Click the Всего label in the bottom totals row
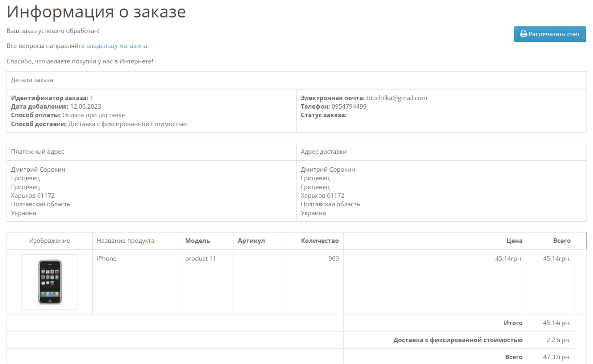Image resolution: width=593 pixels, height=364 pixels. tap(514, 357)
